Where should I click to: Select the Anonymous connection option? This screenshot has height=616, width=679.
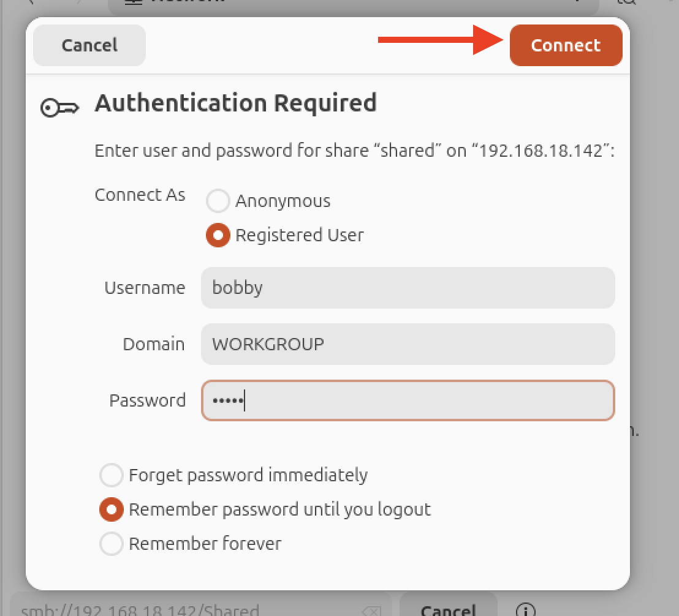pyautogui.click(x=218, y=201)
